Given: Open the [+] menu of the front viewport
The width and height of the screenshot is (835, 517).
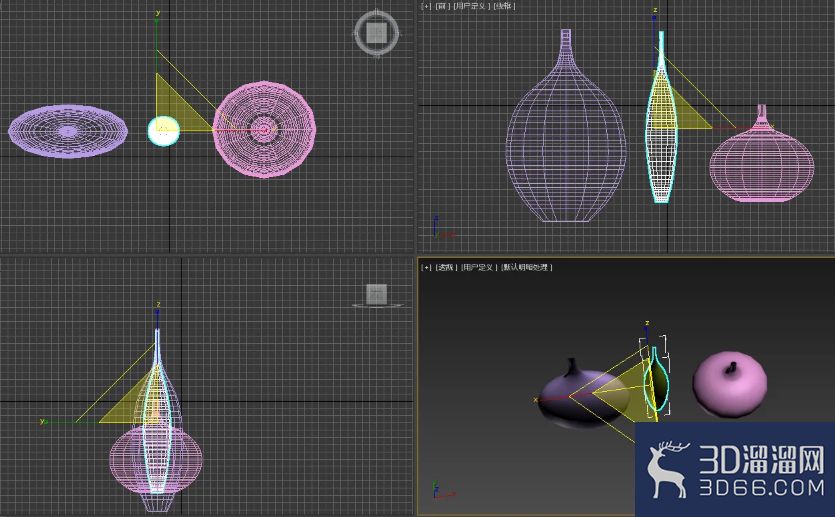Looking at the screenshot, I should coord(426,6).
